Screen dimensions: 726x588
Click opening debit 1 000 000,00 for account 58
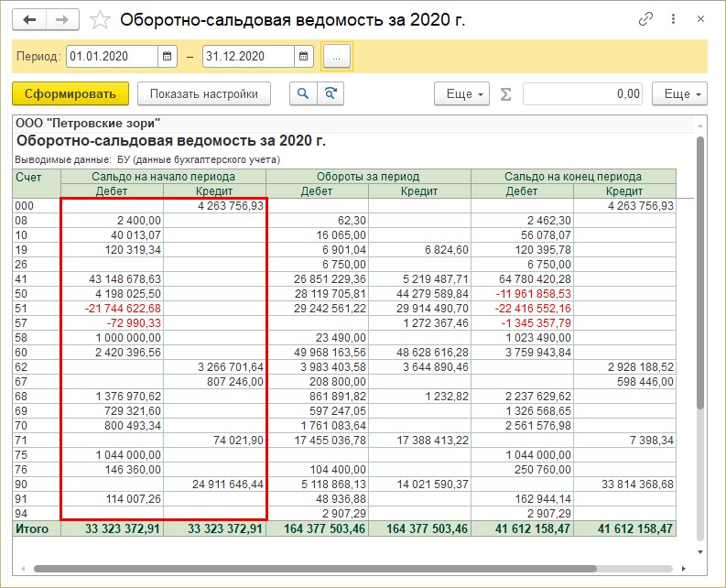point(128,338)
